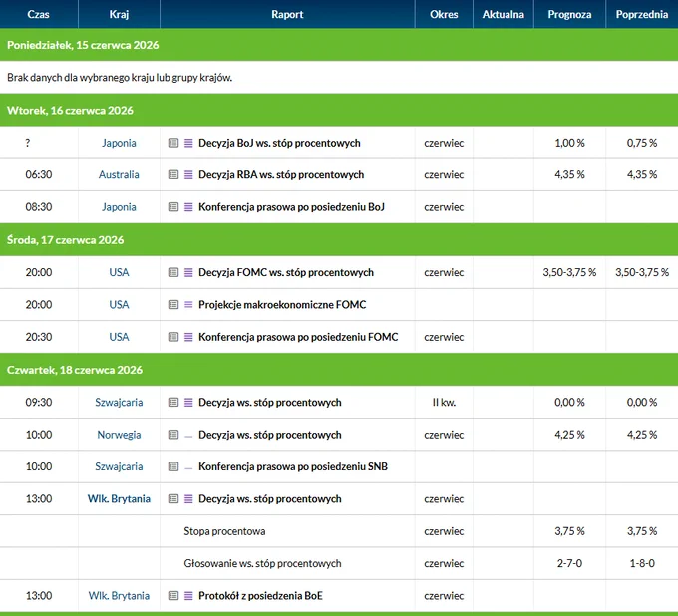Click the Poprzednia column header

click(x=642, y=14)
